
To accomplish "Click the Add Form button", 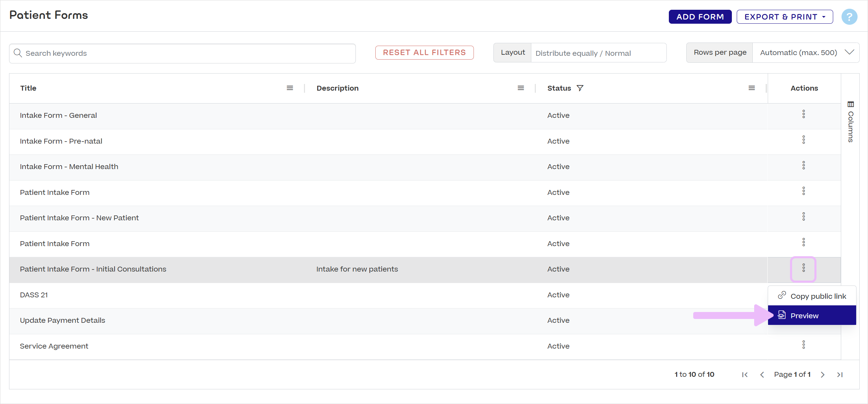I will click(700, 16).
